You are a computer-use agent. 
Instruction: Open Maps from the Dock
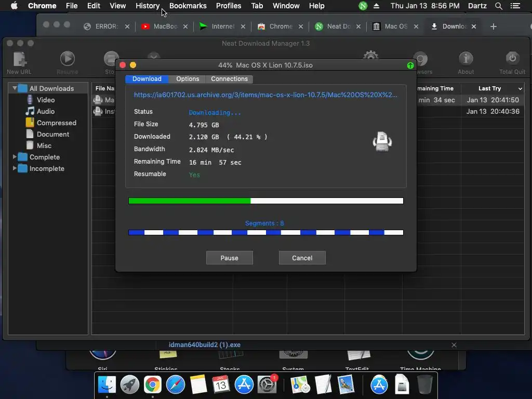[300, 385]
